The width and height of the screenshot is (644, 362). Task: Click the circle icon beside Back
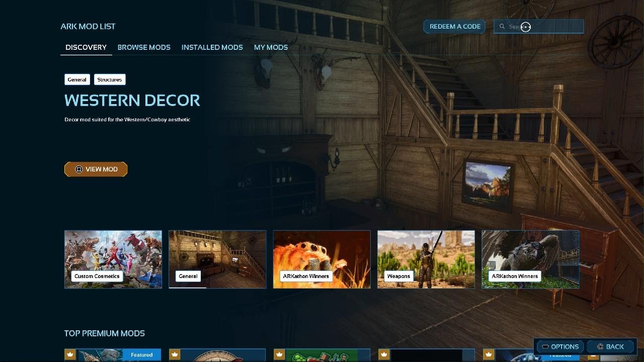(600, 346)
